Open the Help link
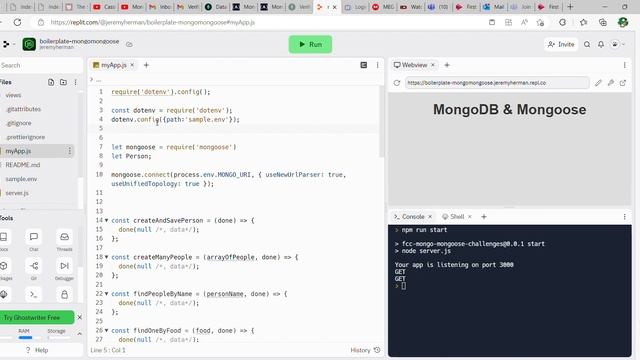The image size is (640, 360). [37, 350]
